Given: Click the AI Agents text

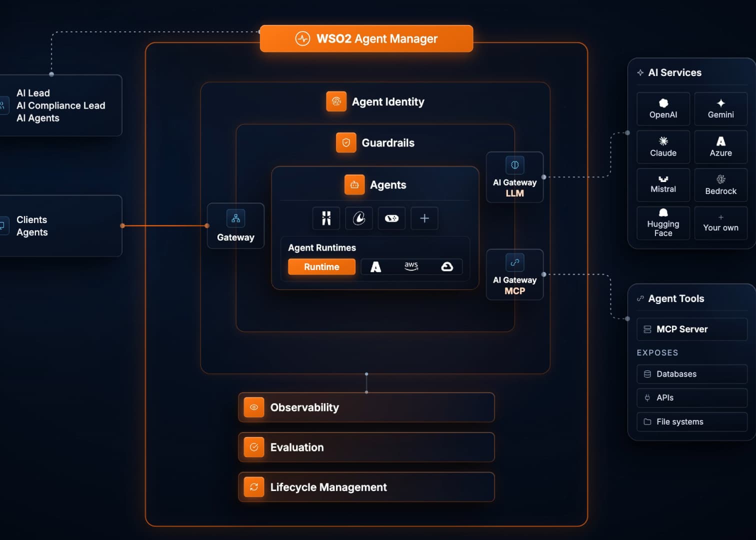Looking at the screenshot, I should coord(38,118).
